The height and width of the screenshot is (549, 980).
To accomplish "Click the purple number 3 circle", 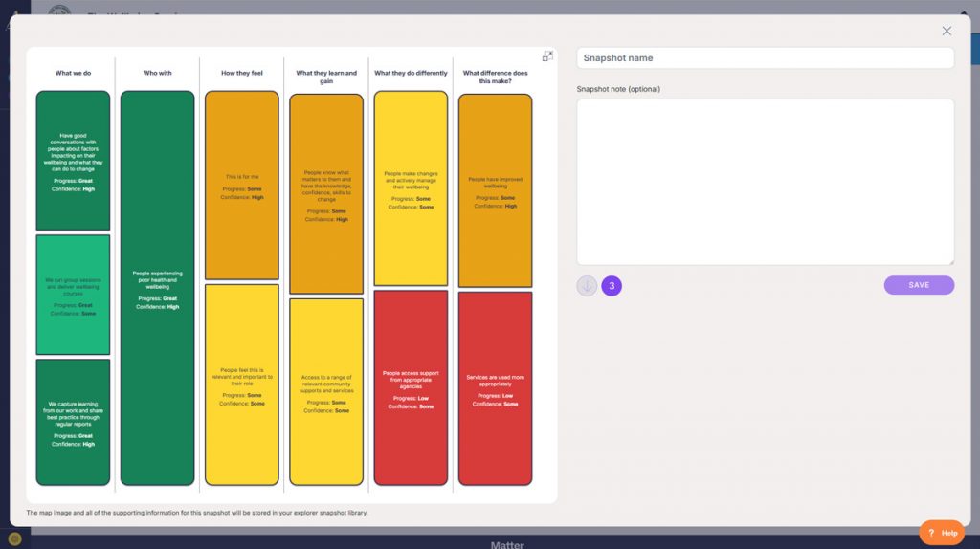I will 612,286.
